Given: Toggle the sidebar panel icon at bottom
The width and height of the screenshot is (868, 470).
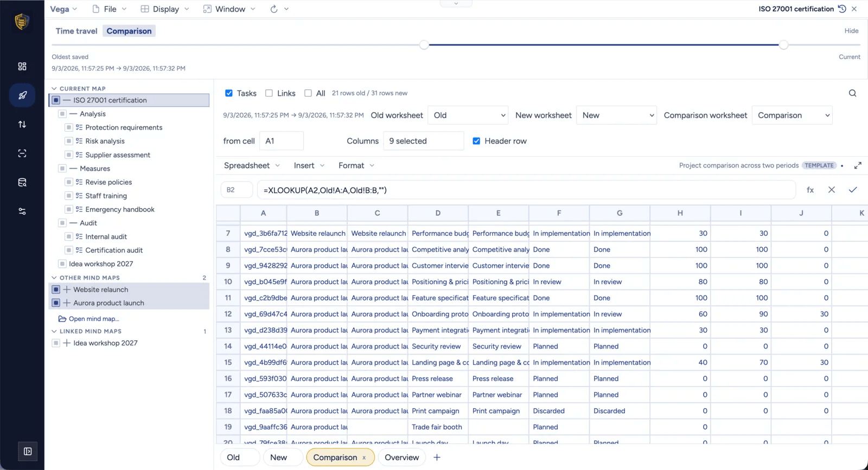Looking at the screenshot, I should 28,451.
